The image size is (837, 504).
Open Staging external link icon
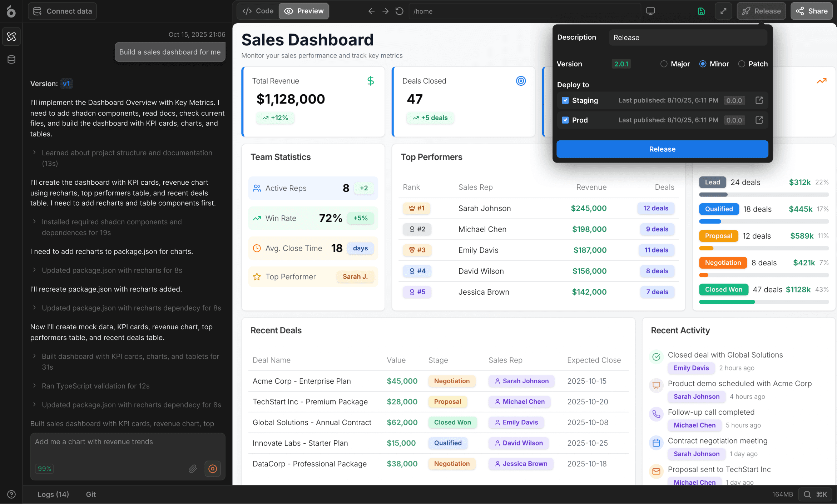[759, 100]
